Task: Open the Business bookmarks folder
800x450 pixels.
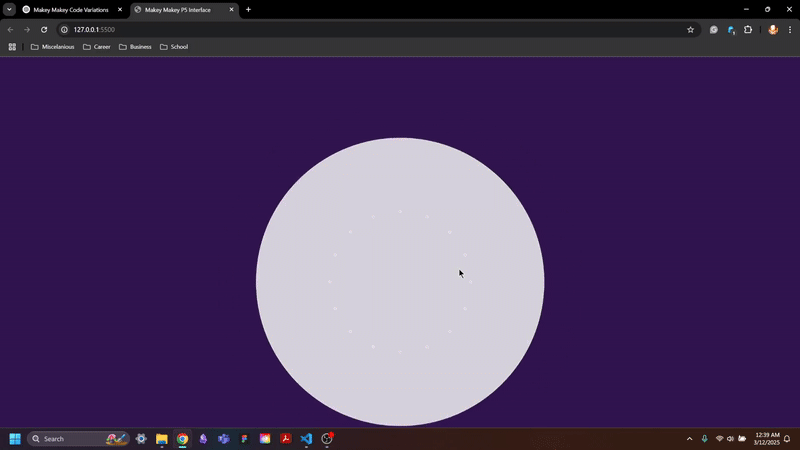Action: pyautogui.click(x=135, y=47)
